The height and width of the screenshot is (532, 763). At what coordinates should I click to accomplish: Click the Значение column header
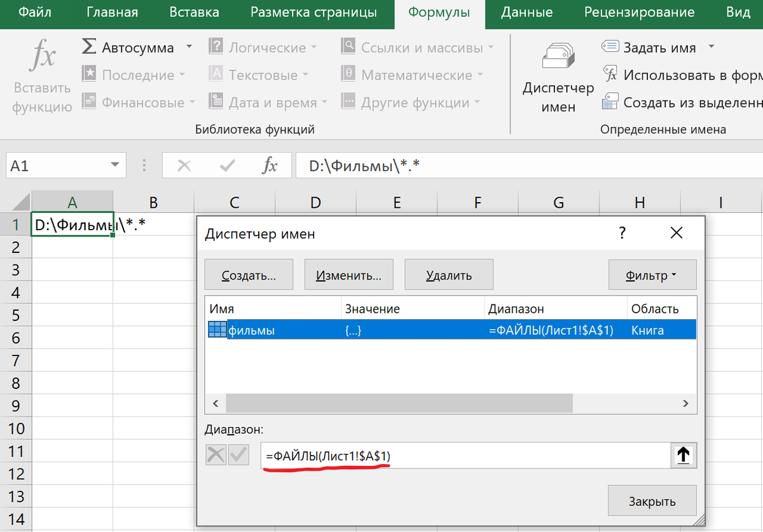(412, 309)
